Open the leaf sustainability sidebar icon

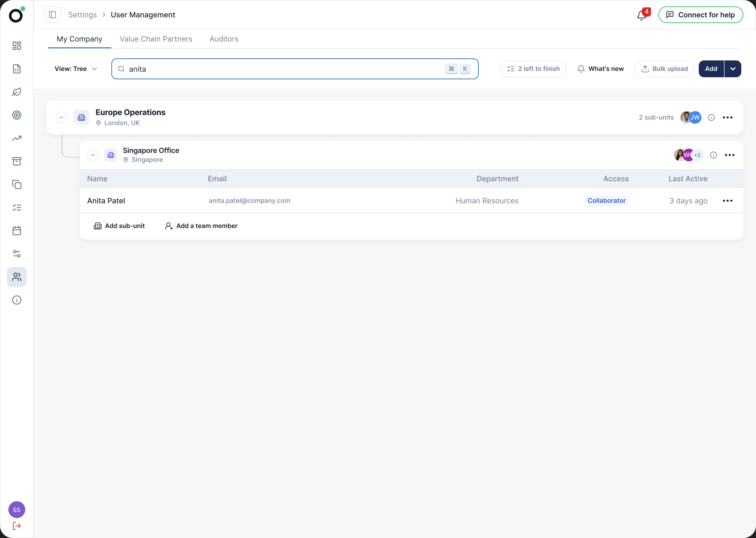(x=17, y=92)
